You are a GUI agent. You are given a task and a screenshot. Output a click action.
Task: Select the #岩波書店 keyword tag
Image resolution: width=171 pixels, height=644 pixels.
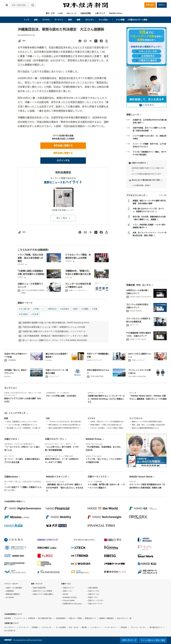click(x=64, y=309)
